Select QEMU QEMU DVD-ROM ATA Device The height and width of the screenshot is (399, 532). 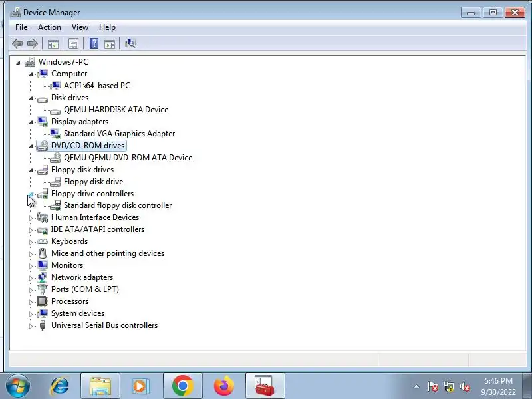pos(128,158)
